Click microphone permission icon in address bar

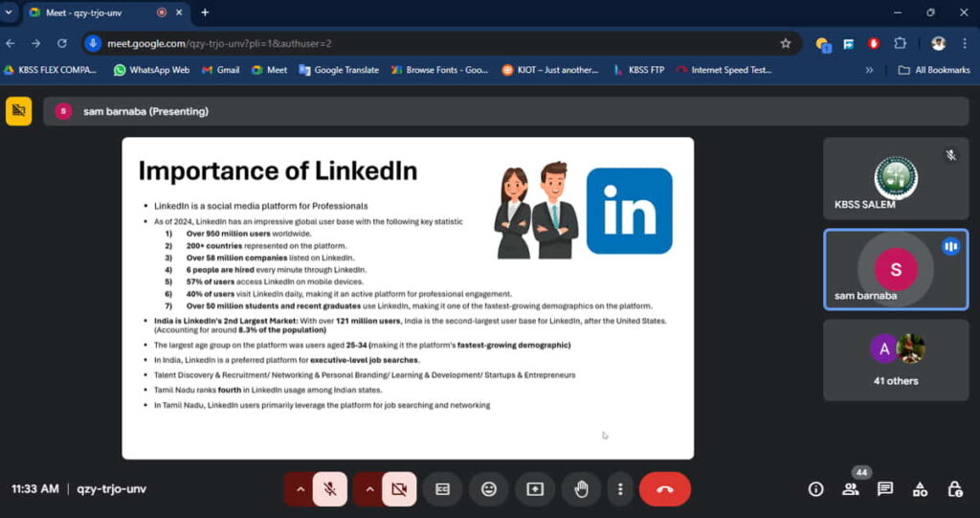pos(93,44)
